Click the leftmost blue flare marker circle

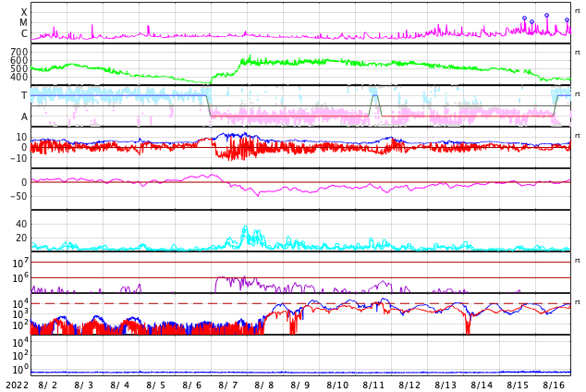[x=524, y=18]
